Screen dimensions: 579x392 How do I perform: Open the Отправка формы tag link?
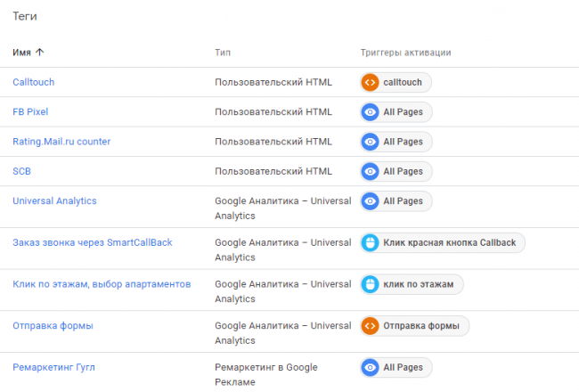[x=53, y=325]
